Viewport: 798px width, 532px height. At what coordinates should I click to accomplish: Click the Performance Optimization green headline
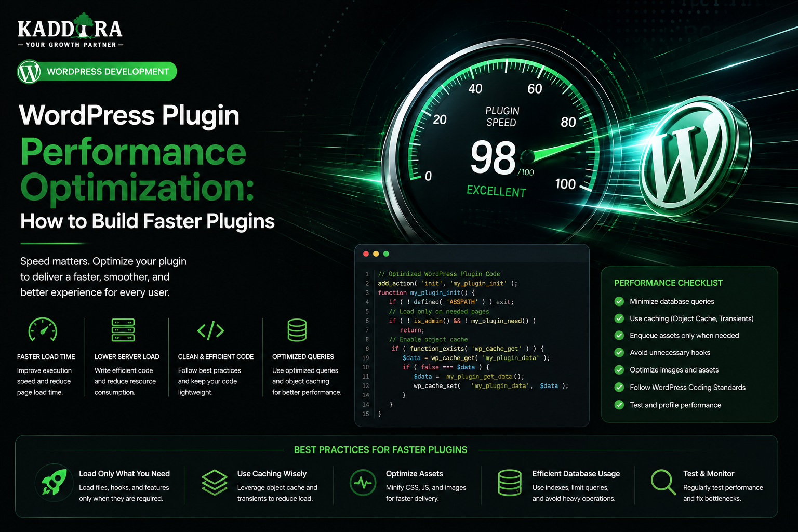137,170
